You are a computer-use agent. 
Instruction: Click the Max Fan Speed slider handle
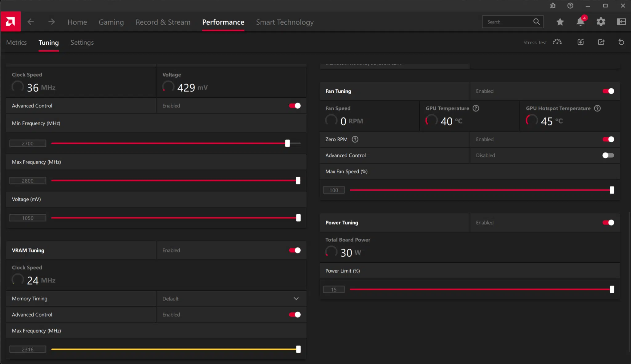(x=612, y=190)
